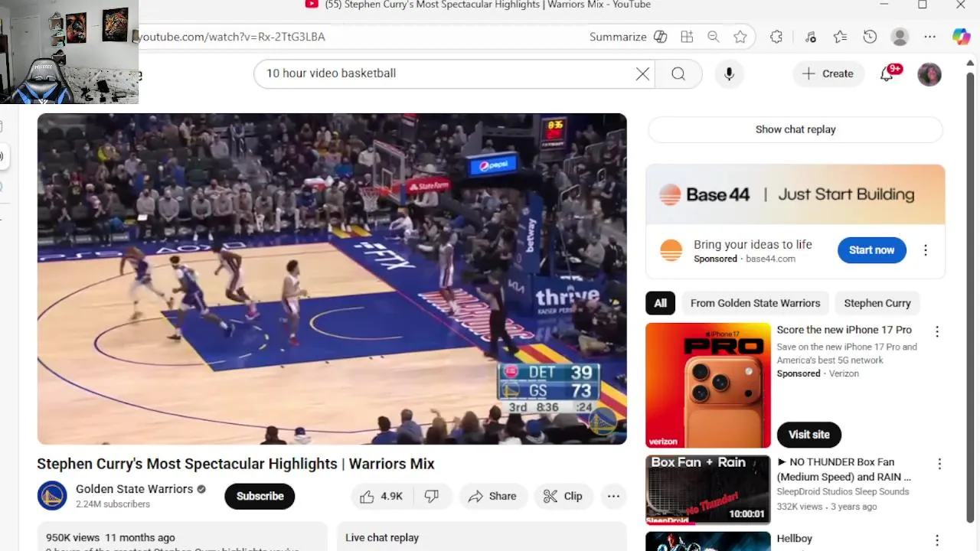Open Hellboy video title
This screenshot has height=551, width=980.
pos(794,539)
